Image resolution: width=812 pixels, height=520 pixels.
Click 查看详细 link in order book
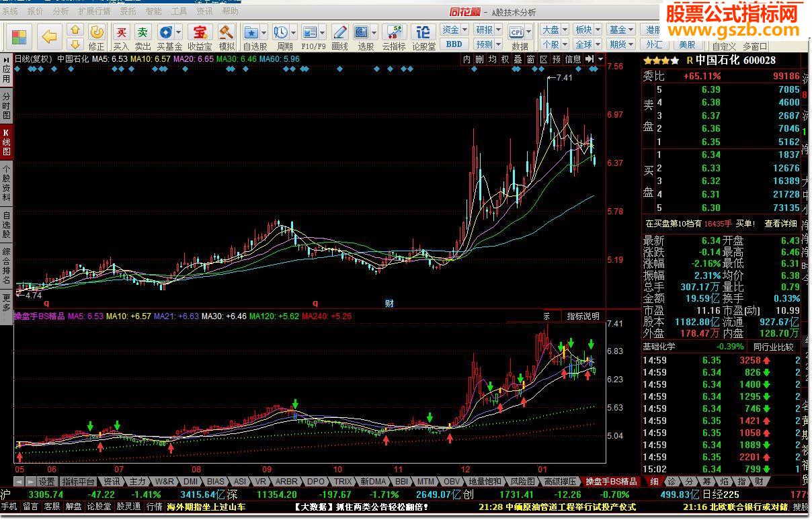(780, 224)
